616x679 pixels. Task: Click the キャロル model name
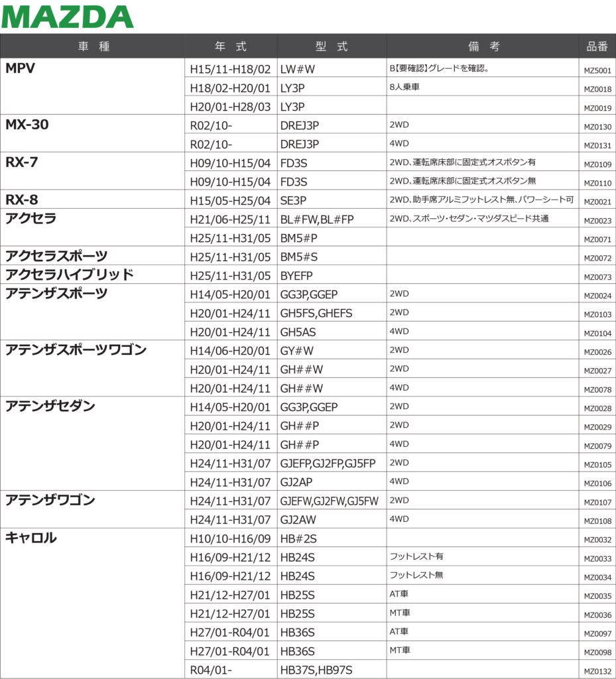click(31, 538)
